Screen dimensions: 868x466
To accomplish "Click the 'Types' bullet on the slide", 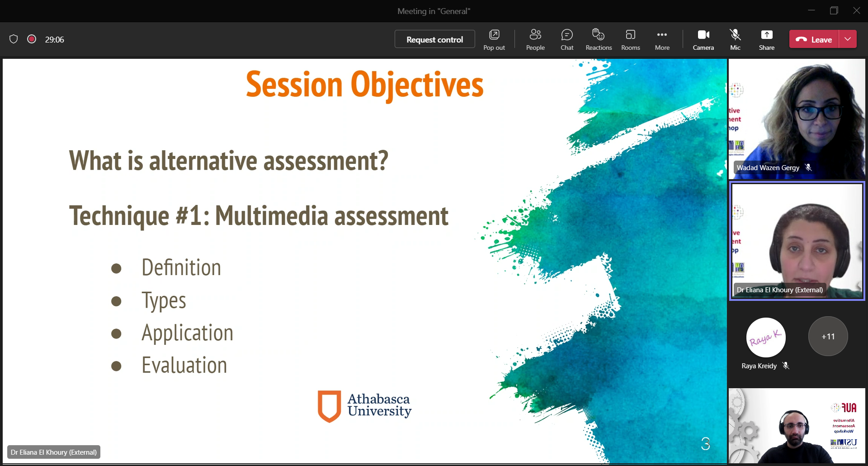I will 164,301.
